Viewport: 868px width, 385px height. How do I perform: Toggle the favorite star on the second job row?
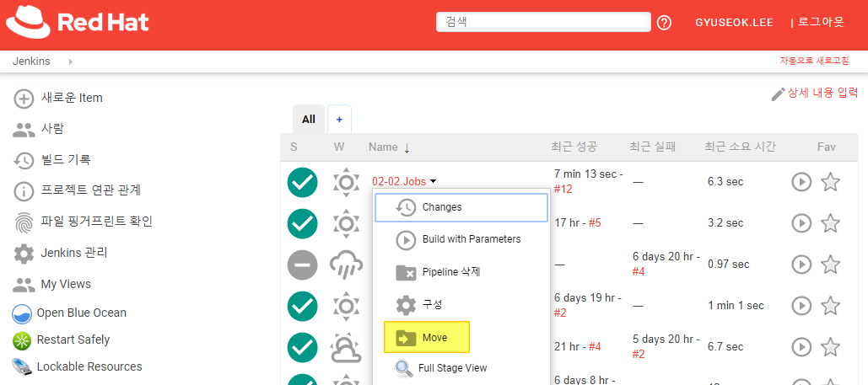(x=831, y=223)
